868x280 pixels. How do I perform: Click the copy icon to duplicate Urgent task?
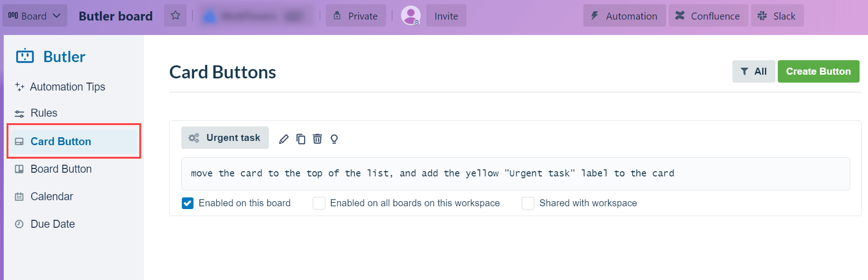click(301, 139)
